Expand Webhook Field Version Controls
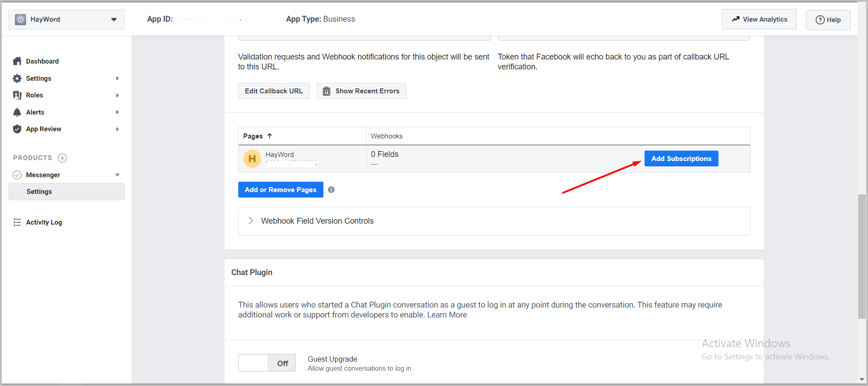 (x=494, y=221)
